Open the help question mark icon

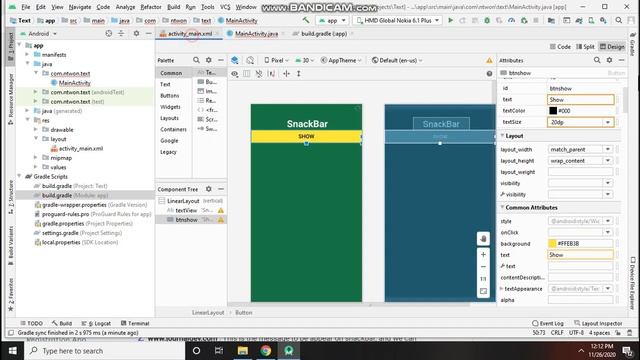click(489, 73)
